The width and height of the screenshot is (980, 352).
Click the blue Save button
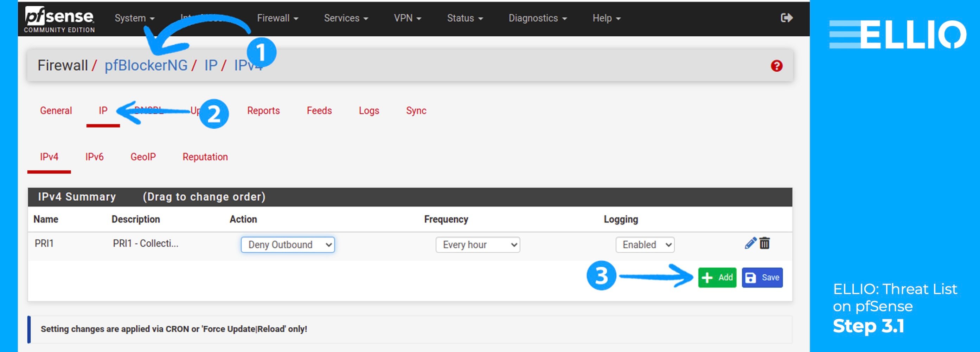point(762,278)
